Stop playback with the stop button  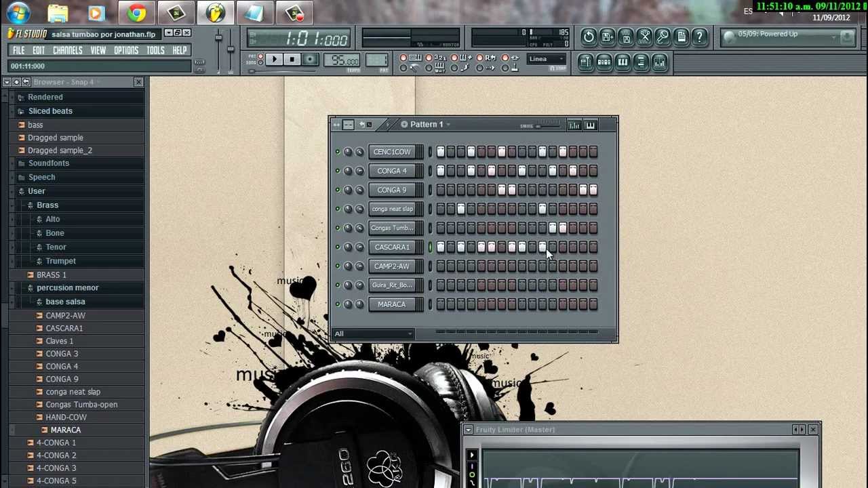[292, 60]
